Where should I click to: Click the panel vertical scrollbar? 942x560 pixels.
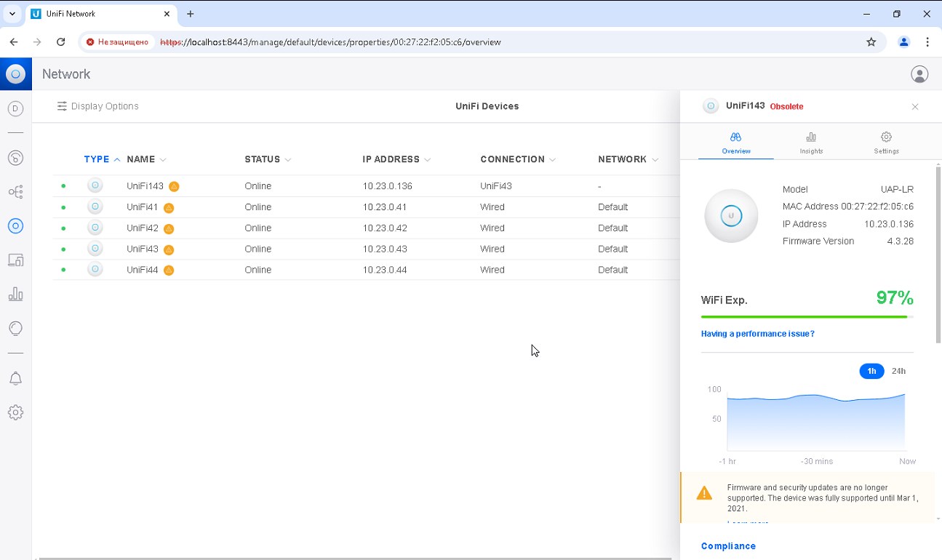tap(938, 255)
